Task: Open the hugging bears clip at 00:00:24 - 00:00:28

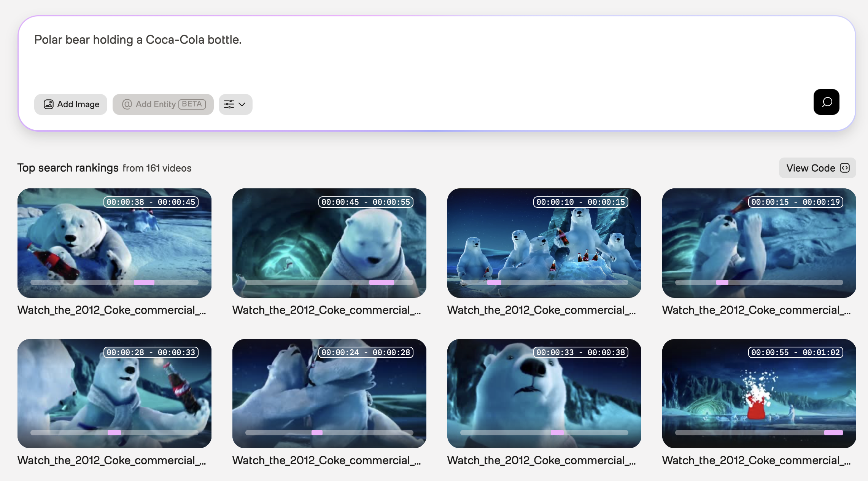Action: click(329, 393)
